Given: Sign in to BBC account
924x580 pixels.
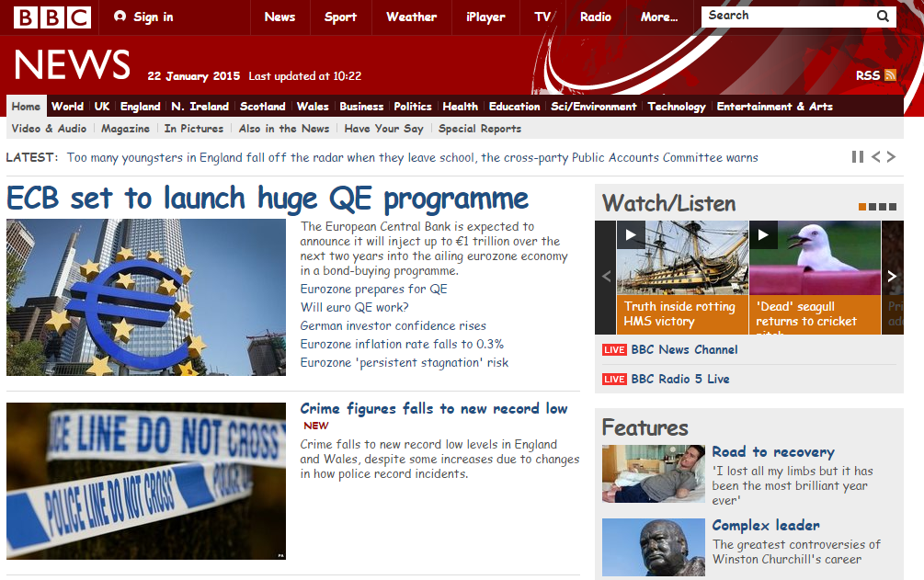Looking at the screenshot, I should tap(143, 17).
